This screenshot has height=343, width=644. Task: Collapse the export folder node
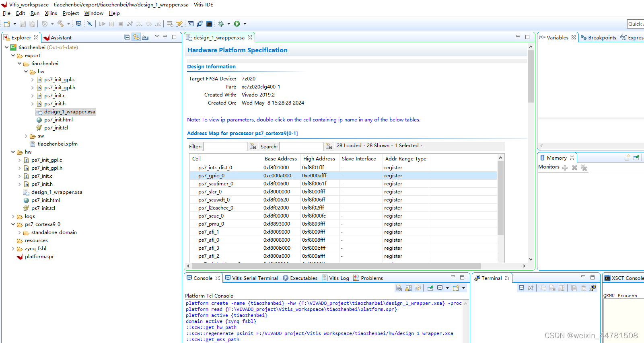point(13,55)
